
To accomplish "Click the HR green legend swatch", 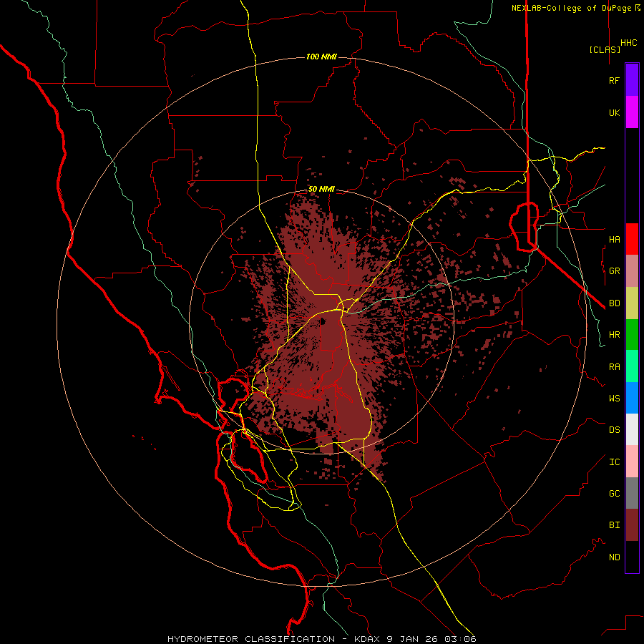I will tap(632, 335).
